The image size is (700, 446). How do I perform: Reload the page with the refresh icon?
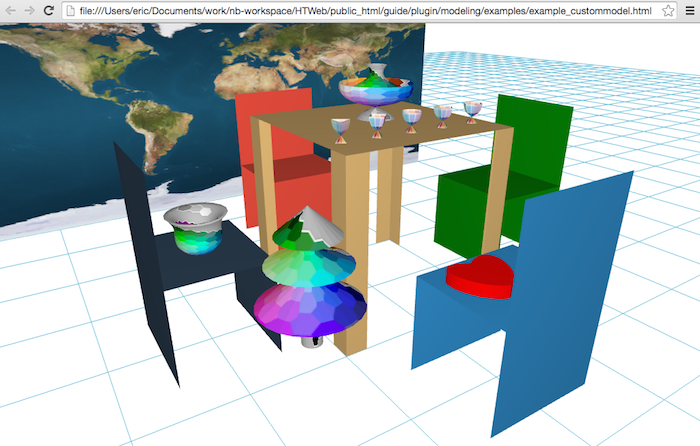click(x=48, y=10)
